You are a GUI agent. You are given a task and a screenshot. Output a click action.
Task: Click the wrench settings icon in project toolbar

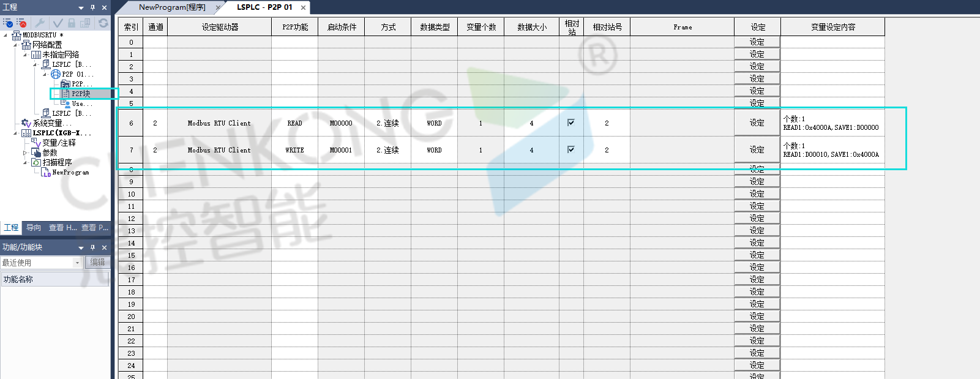(x=40, y=23)
